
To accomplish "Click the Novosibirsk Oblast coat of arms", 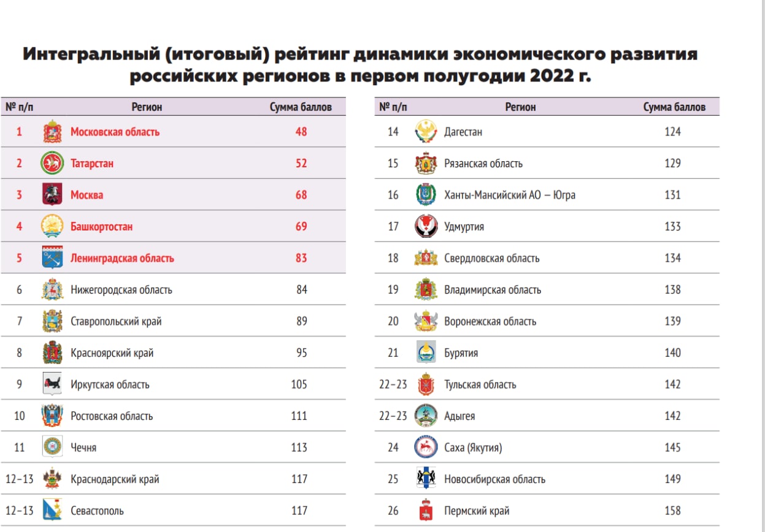I will [426, 479].
